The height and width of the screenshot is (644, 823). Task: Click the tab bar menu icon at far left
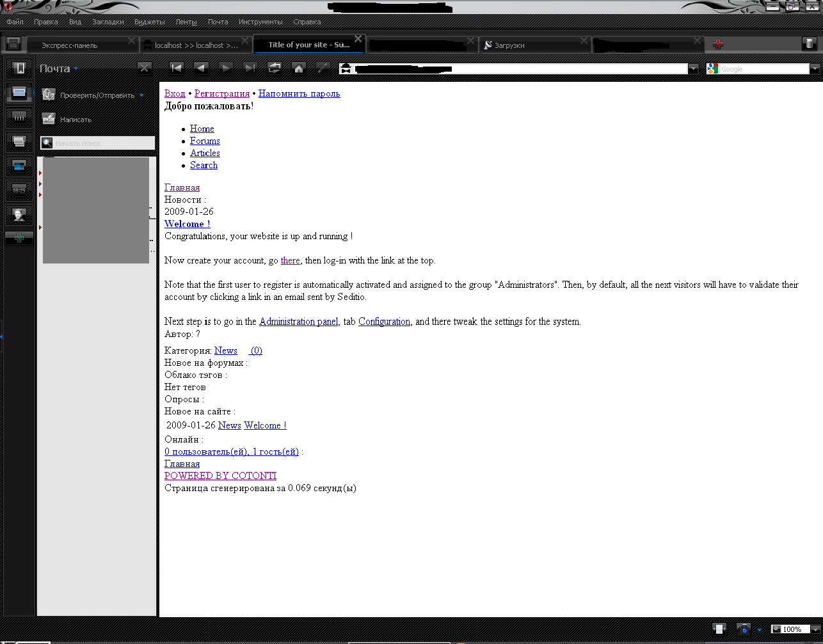tap(13, 43)
